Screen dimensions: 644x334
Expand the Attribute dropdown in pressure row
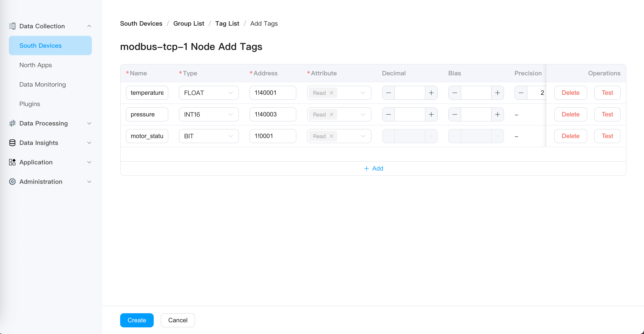pos(363,114)
